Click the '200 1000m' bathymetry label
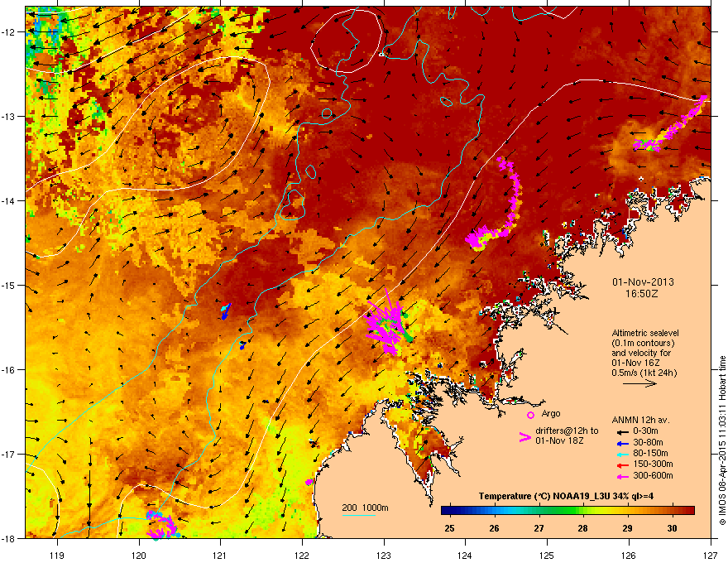Image resolution: width=728 pixels, height=563 pixels. (x=365, y=508)
